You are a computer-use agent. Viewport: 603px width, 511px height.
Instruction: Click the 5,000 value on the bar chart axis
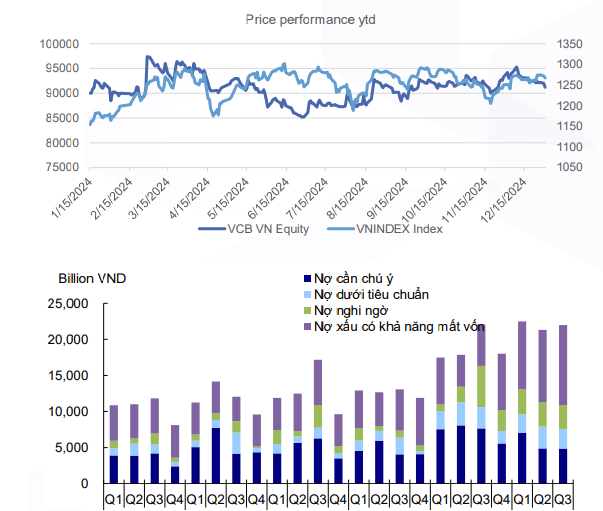pyautogui.click(x=72, y=448)
